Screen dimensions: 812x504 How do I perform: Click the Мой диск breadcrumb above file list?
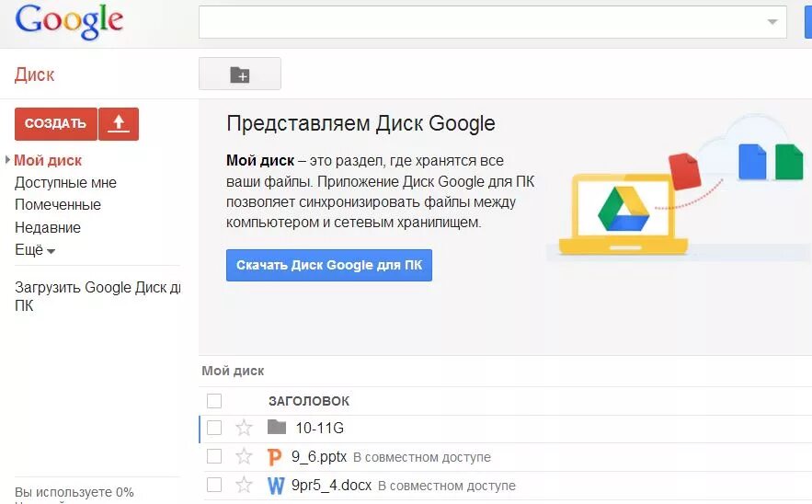233,371
